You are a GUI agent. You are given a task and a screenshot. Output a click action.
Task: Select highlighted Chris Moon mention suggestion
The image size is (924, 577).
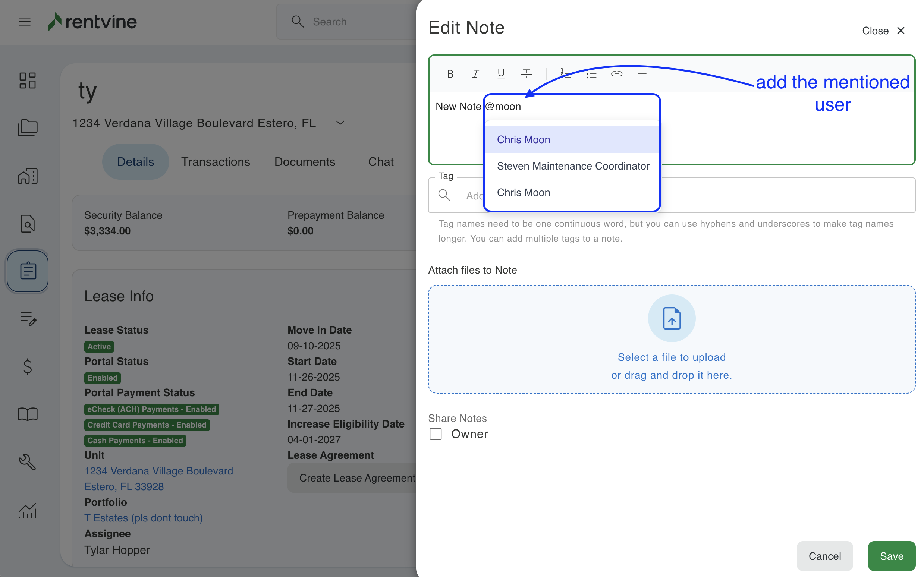[523, 140]
